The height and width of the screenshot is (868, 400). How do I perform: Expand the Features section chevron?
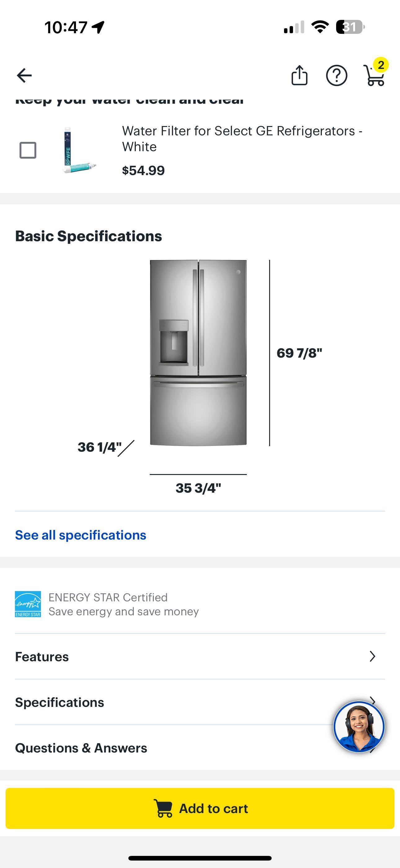pos(372,656)
